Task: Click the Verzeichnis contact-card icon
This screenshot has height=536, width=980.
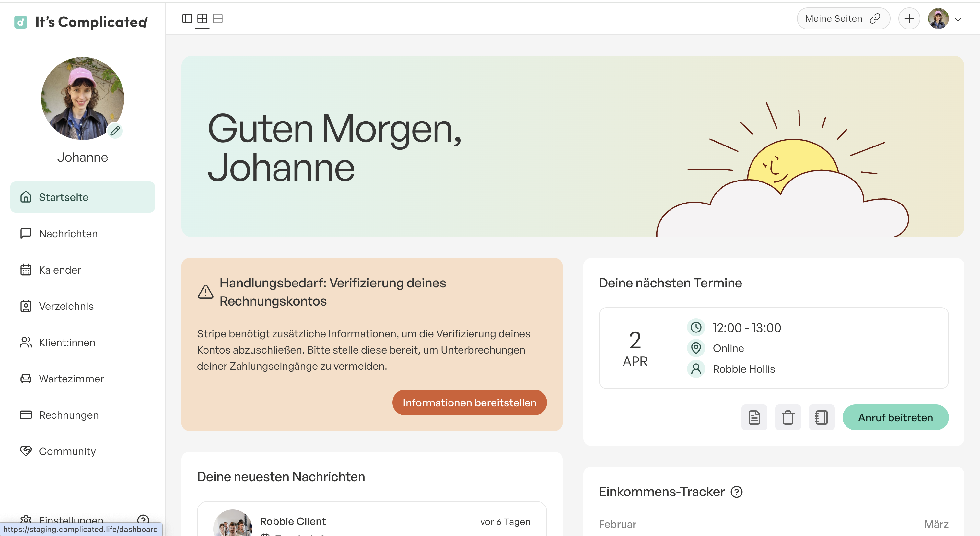Action: click(26, 306)
